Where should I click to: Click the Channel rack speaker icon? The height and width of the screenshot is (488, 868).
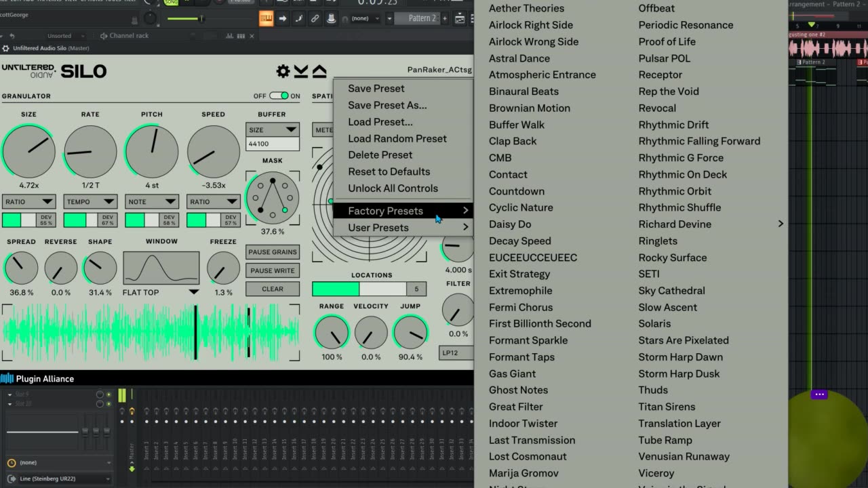click(x=103, y=36)
